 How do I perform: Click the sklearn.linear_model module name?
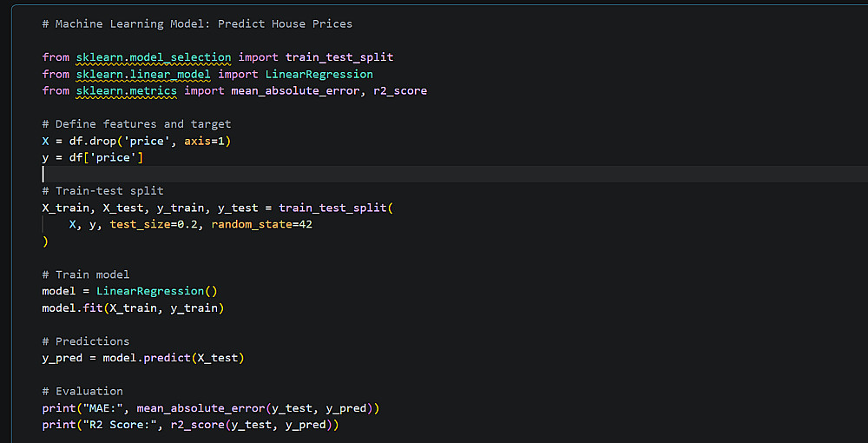pos(143,74)
